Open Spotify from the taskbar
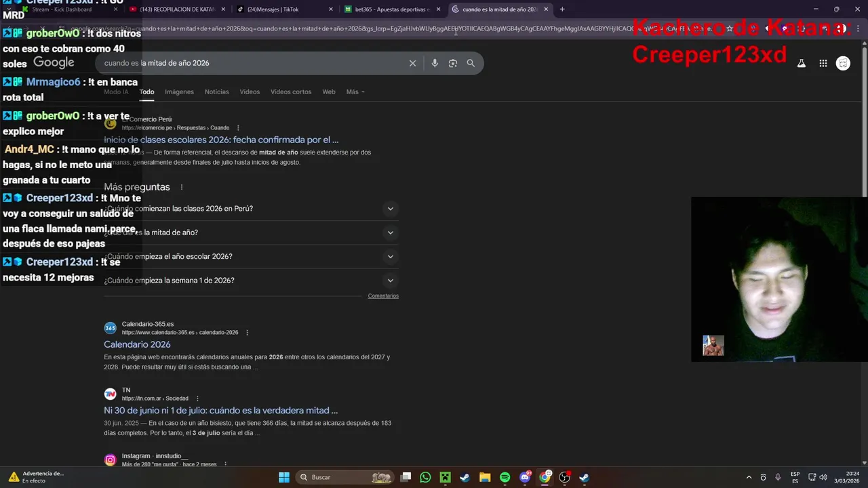 [505, 477]
